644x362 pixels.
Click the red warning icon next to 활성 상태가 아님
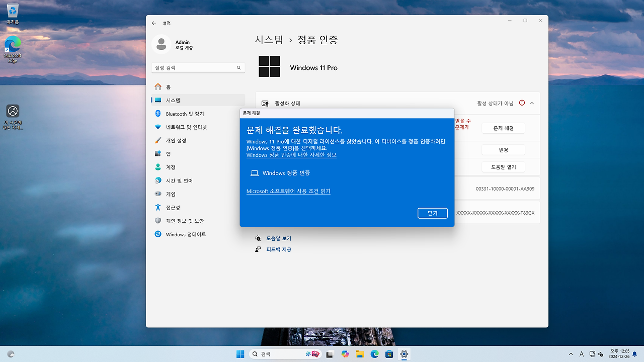pos(522,102)
